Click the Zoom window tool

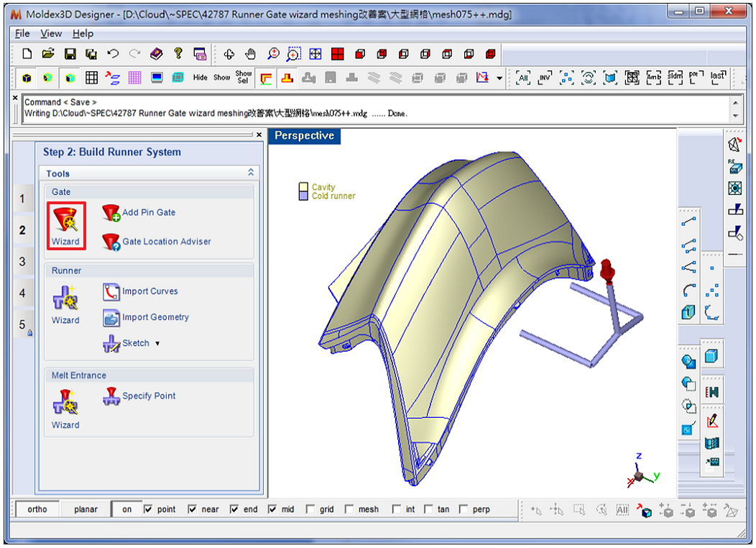click(x=294, y=54)
